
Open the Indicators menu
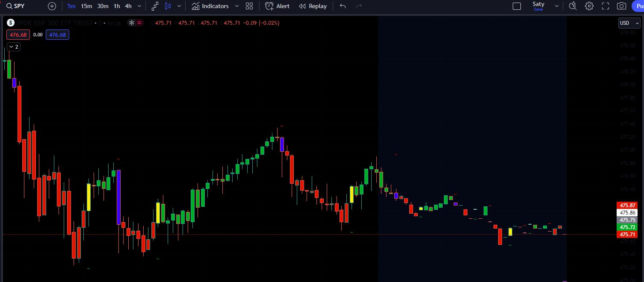click(210, 6)
